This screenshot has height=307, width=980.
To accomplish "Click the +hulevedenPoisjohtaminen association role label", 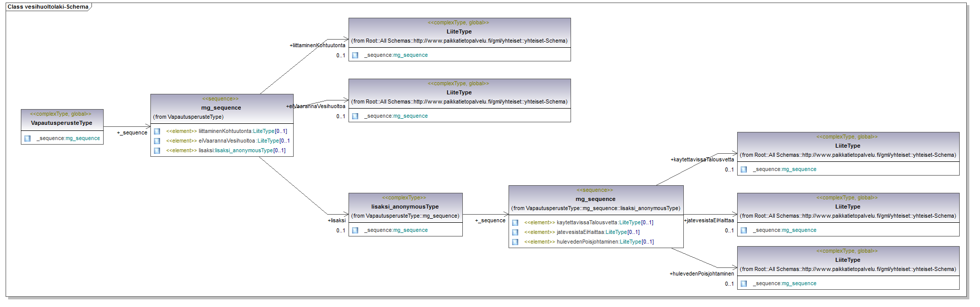I will click(x=702, y=274).
